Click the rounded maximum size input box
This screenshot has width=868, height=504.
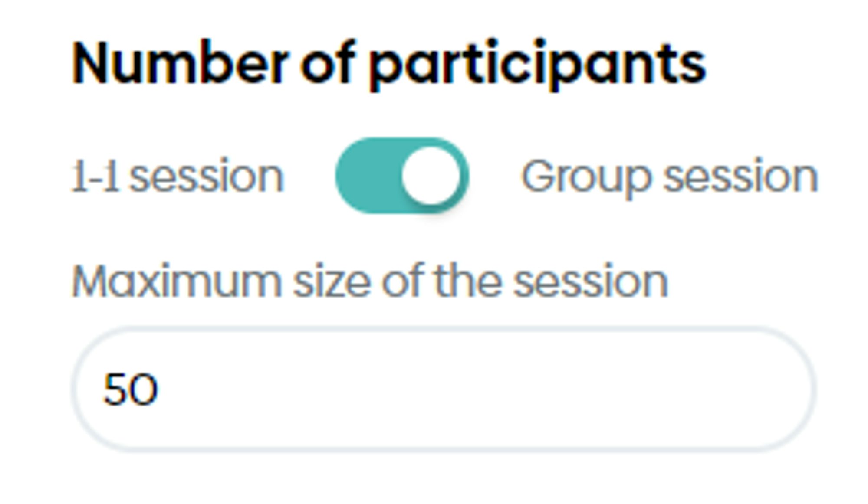(443, 389)
